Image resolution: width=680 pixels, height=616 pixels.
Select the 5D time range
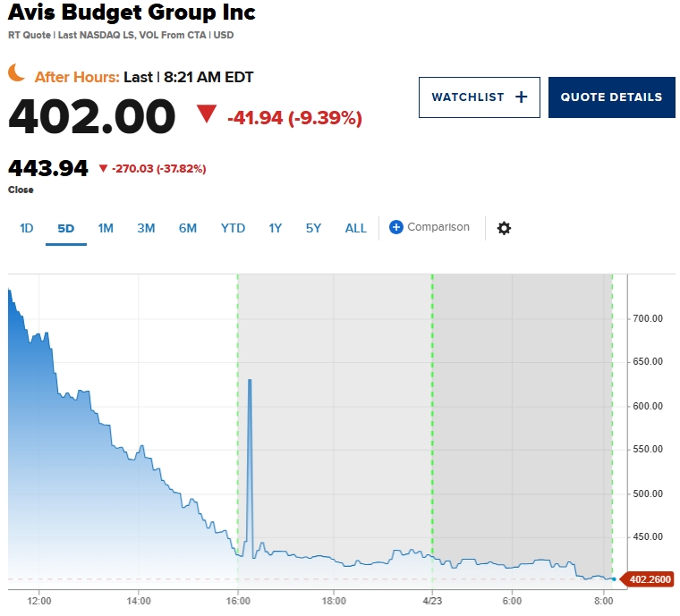(66, 228)
